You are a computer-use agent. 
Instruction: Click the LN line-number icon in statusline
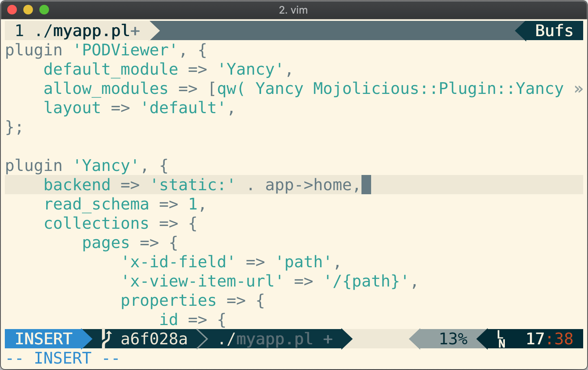pos(501,339)
